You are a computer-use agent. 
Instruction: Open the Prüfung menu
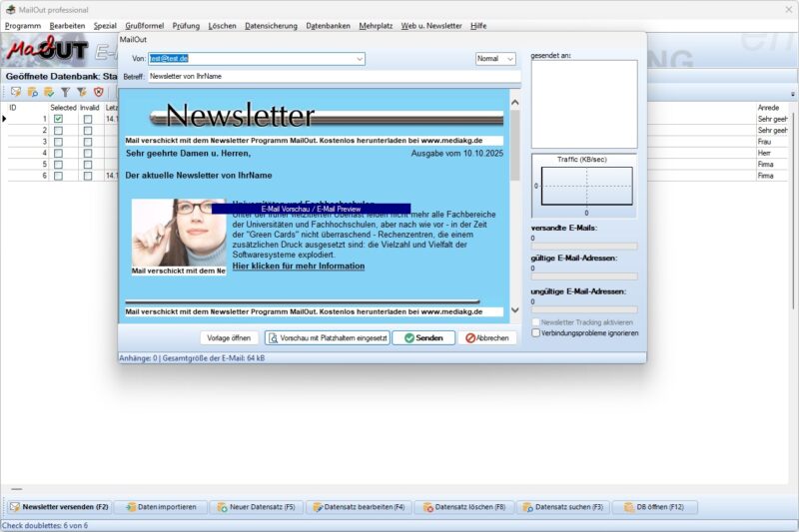(186, 26)
